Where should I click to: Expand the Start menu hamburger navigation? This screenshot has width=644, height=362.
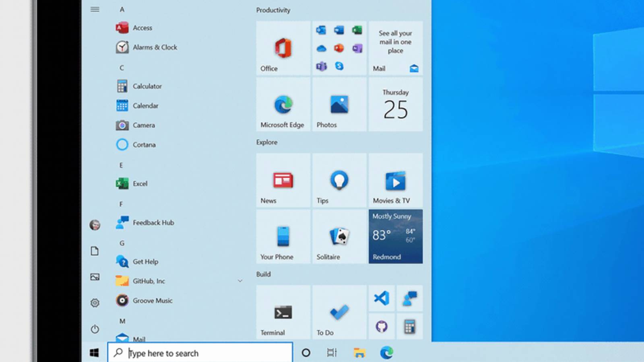pyautogui.click(x=95, y=9)
